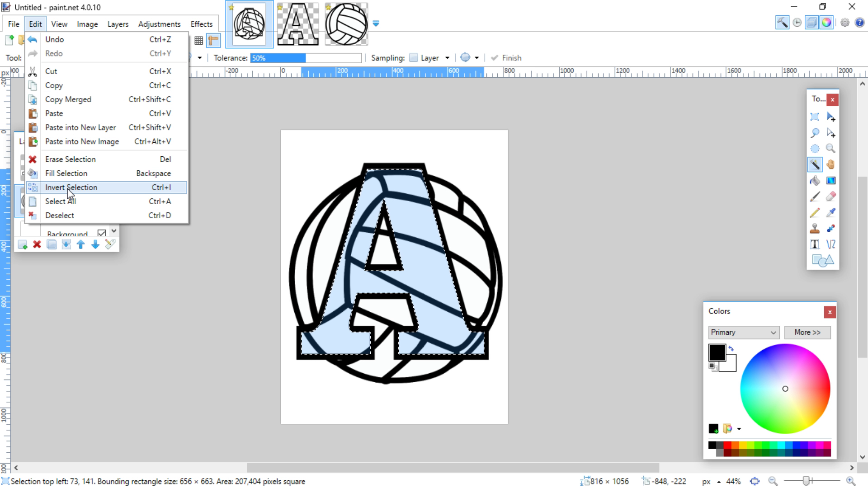Close the Tools window
Screen dimensions: 868x488
pos(832,99)
